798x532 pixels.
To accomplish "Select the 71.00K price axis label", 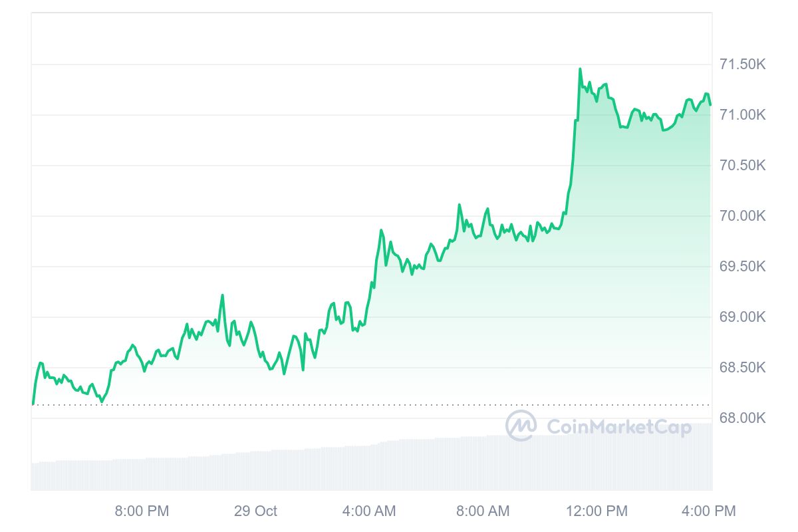I will pyautogui.click(x=743, y=115).
